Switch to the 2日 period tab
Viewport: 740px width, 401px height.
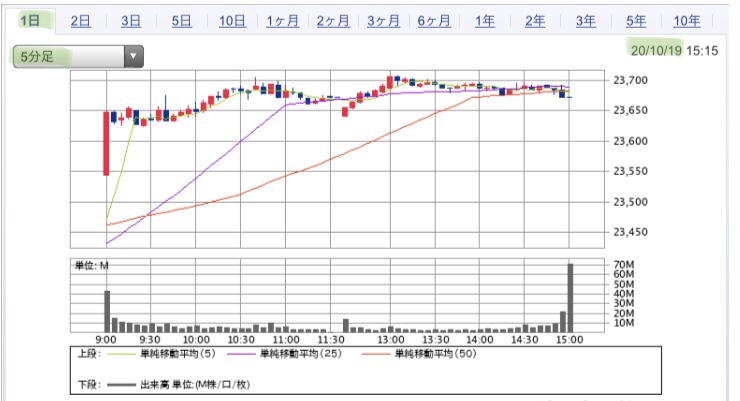click(81, 21)
